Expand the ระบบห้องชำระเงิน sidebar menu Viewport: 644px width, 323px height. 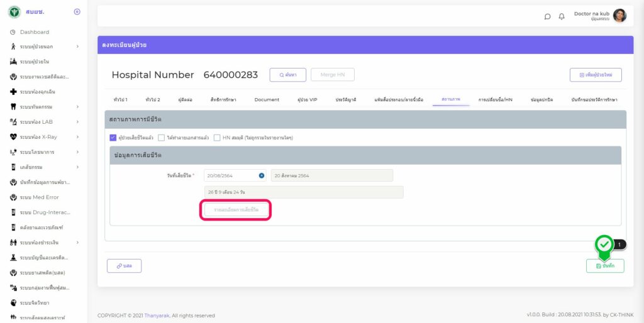pos(77,243)
